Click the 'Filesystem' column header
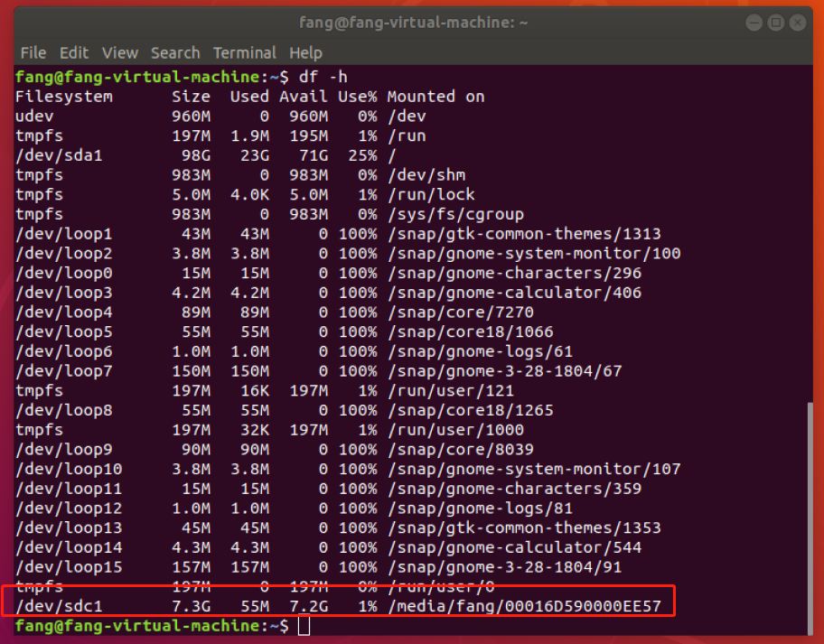 (x=63, y=97)
